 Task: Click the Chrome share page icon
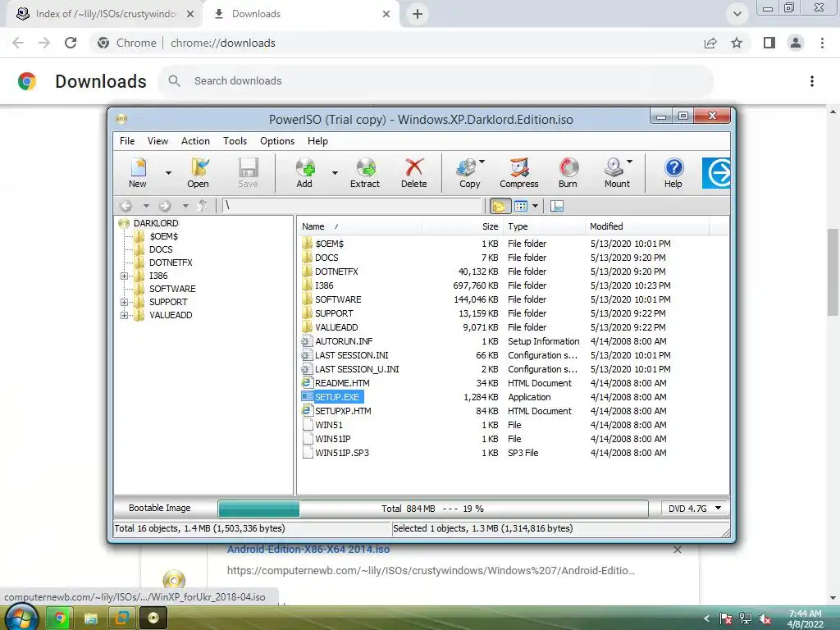coord(710,43)
